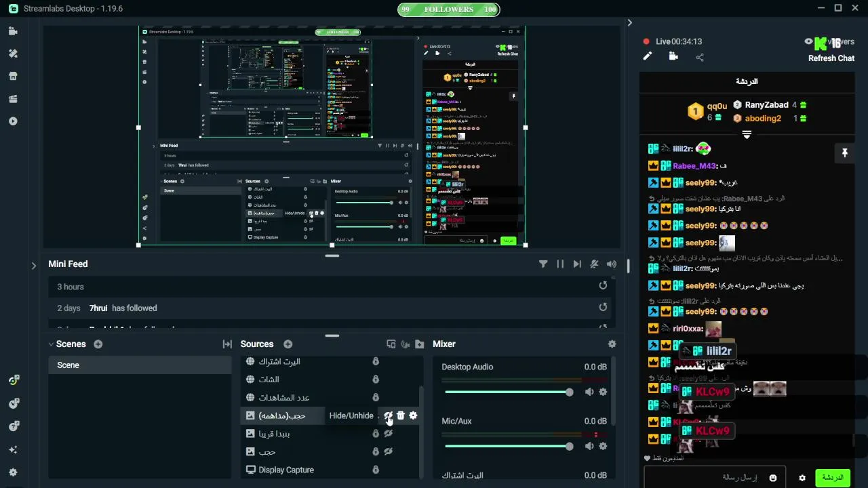Expand panel with chevron left of Mini Feed

(34, 266)
